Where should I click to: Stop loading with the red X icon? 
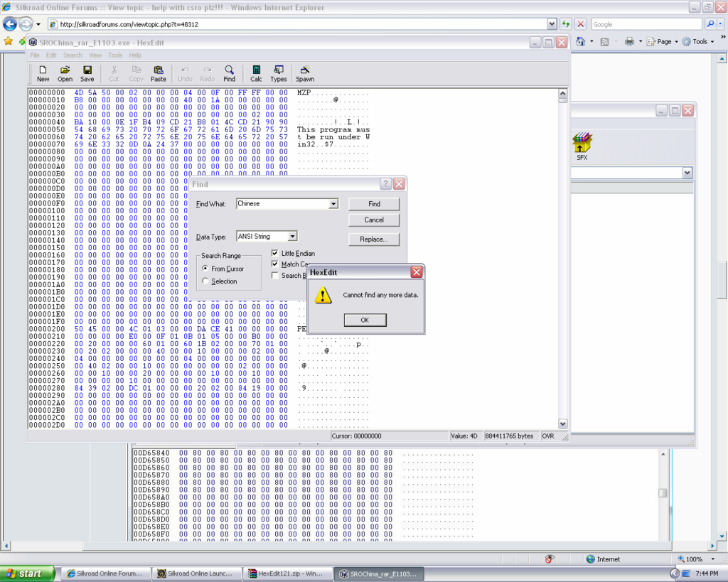tap(580, 24)
